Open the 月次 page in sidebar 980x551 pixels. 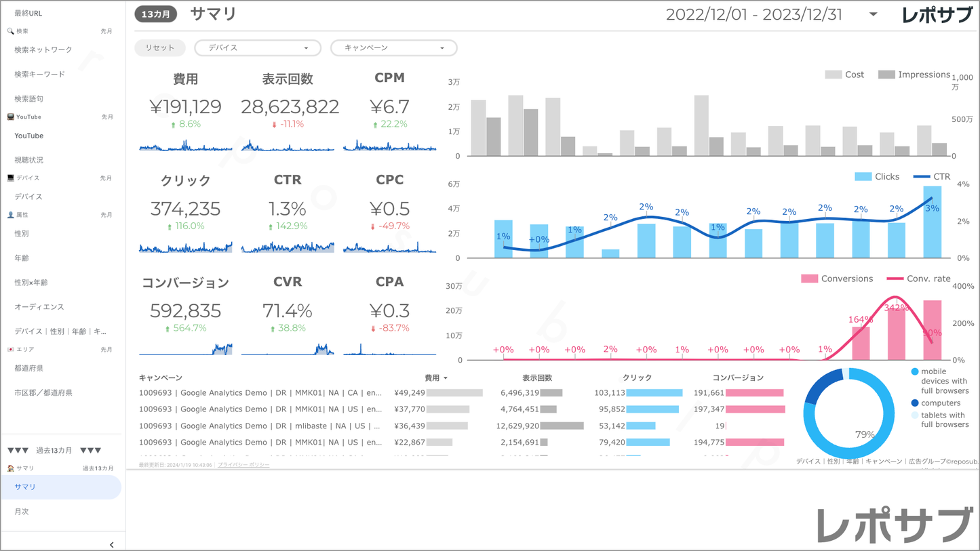pyautogui.click(x=22, y=512)
